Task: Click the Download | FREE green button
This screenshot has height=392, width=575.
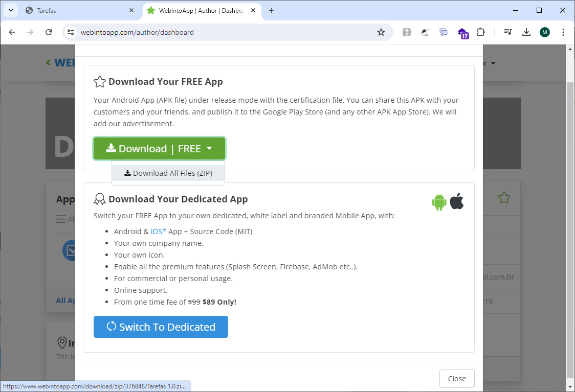Action: point(159,149)
